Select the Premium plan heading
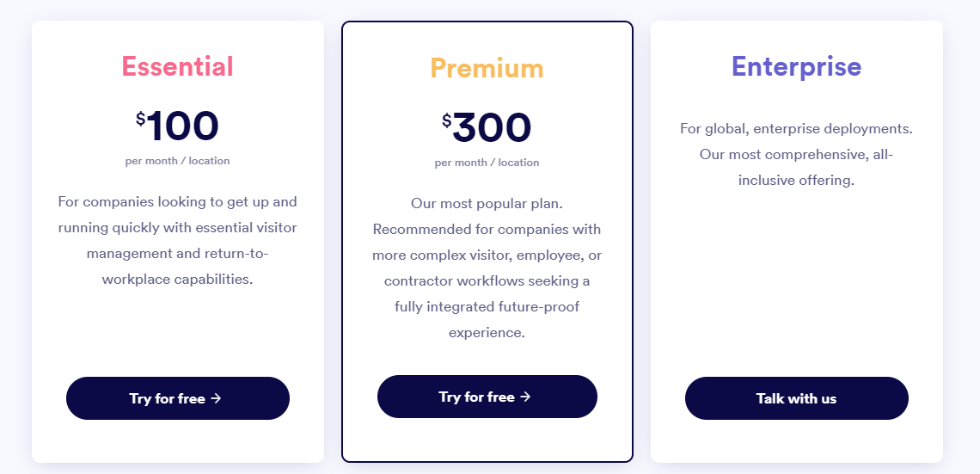This screenshot has height=474, width=980. [487, 68]
